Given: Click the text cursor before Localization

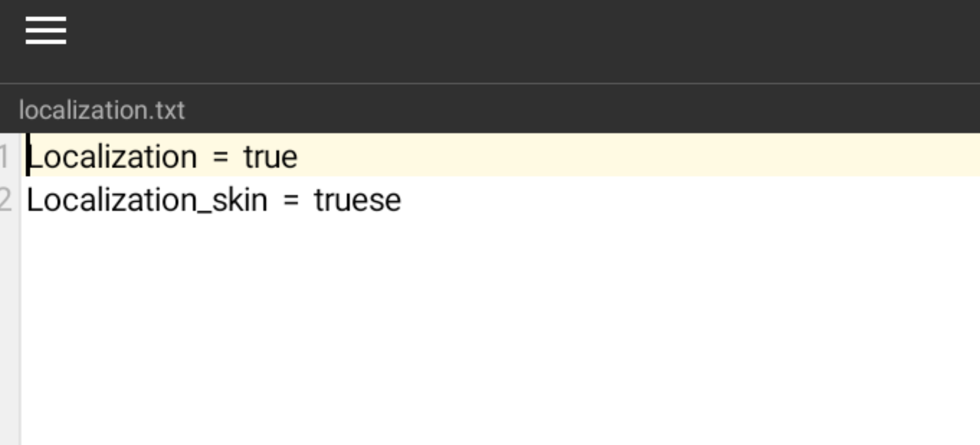Looking at the screenshot, I should [28, 155].
